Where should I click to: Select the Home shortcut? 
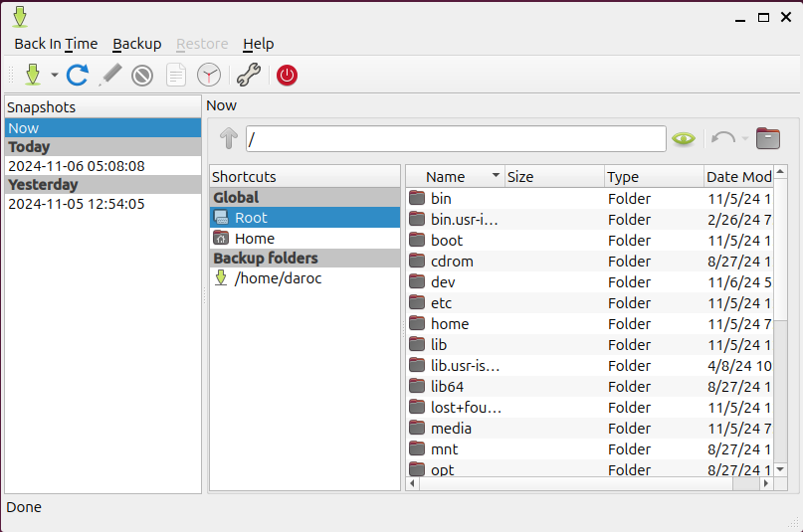[254, 239]
